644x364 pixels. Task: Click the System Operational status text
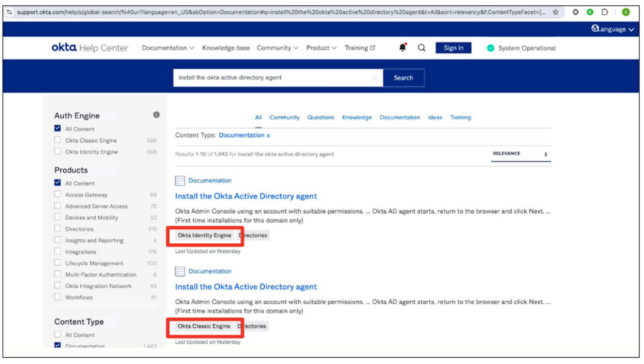[x=527, y=48]
